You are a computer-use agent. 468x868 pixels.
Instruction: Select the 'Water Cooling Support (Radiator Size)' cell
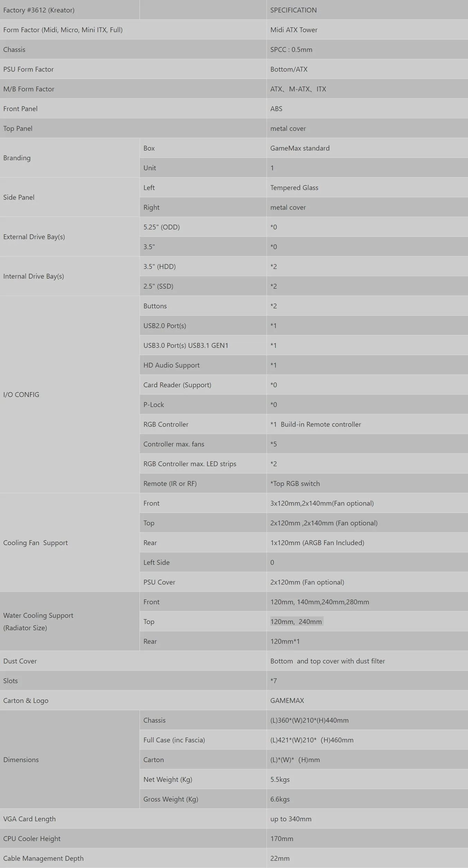point(70,622)
